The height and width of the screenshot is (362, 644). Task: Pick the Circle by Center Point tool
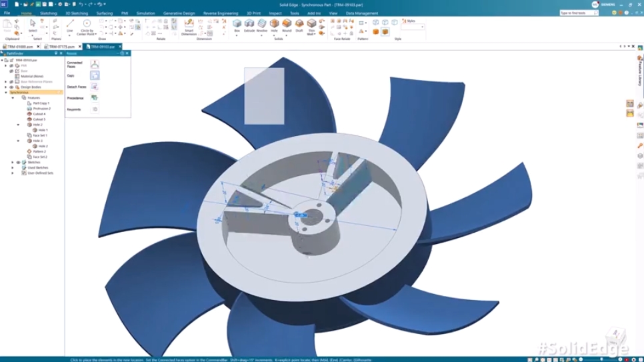pyautogui.click(x=87, y=25)
